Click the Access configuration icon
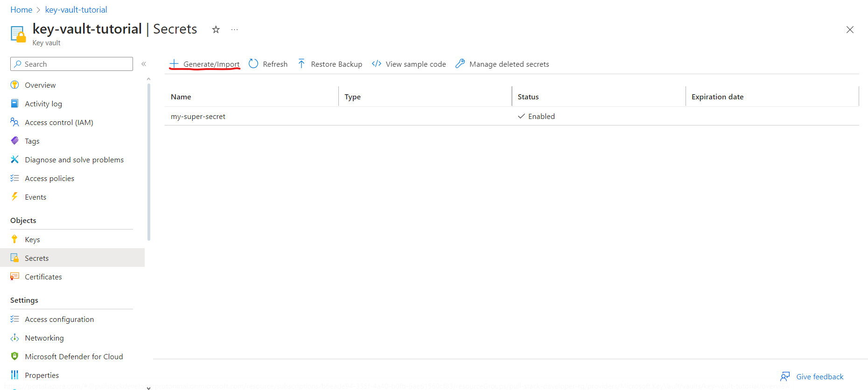 (x=15, y=319)
